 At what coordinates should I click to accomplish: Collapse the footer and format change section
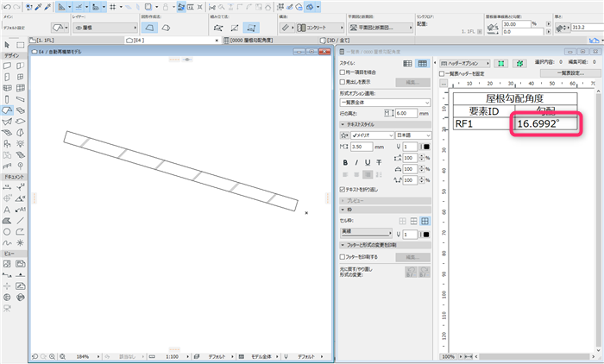385,245
